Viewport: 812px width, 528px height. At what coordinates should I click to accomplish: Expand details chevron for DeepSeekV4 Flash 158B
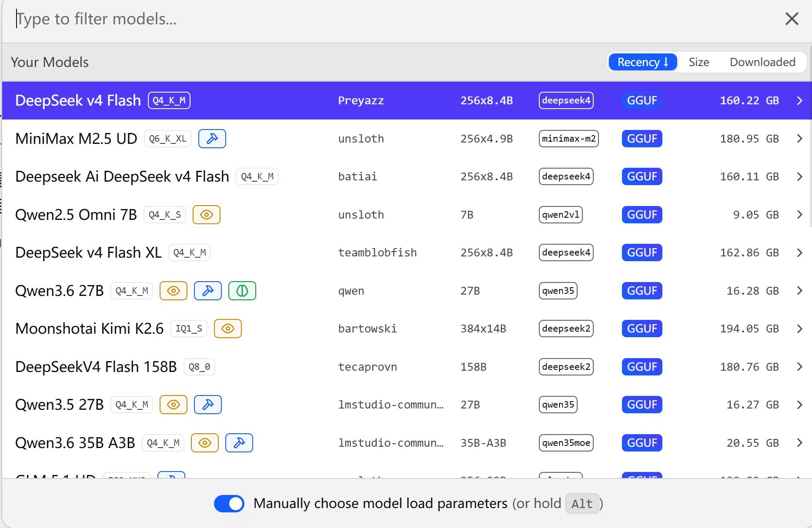(x=799, y=367)
